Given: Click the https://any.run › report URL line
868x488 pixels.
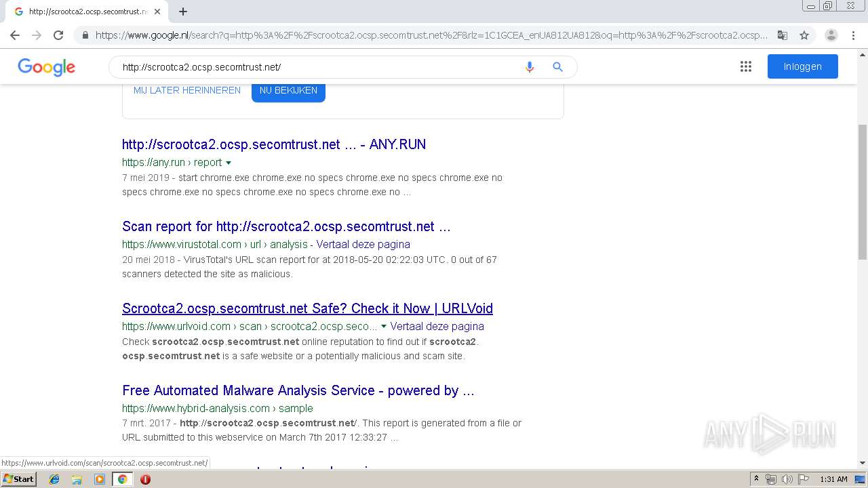Looking at the screenshot, I should point(172,163).
